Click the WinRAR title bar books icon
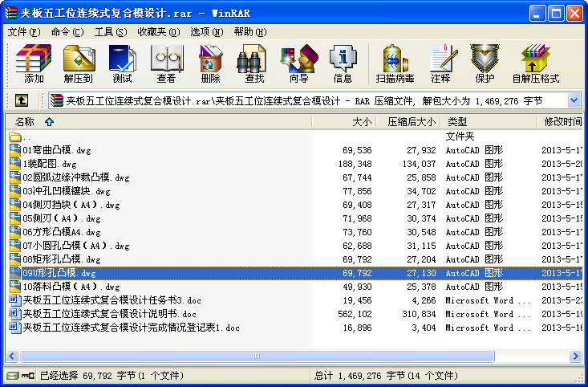Screen dimensions: 588x387 click(11, 13)
